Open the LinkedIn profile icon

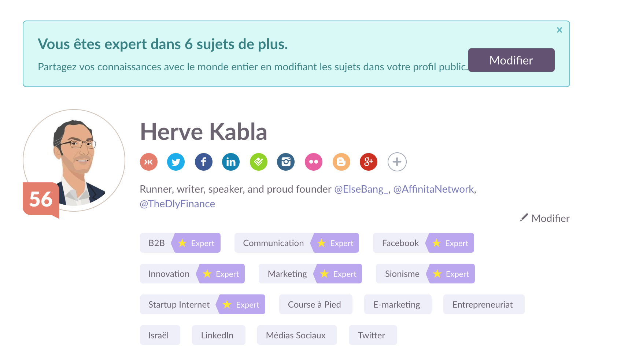(231, 162)
